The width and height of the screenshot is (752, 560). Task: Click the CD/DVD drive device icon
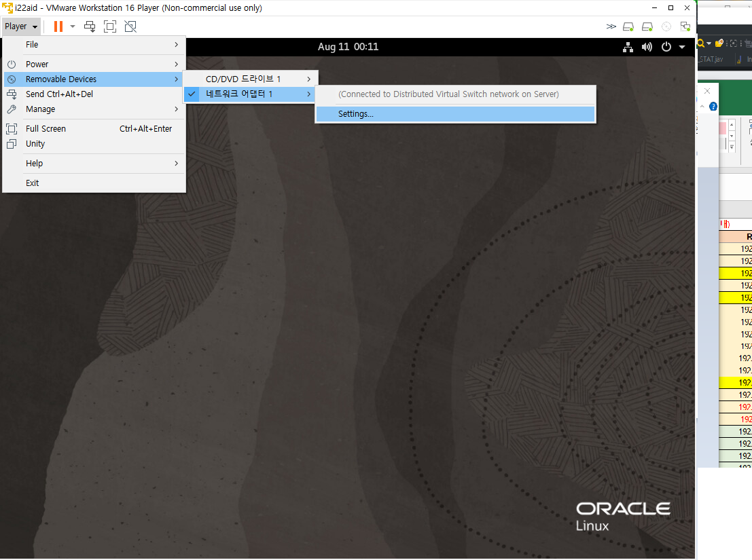[x=666, y=27]
